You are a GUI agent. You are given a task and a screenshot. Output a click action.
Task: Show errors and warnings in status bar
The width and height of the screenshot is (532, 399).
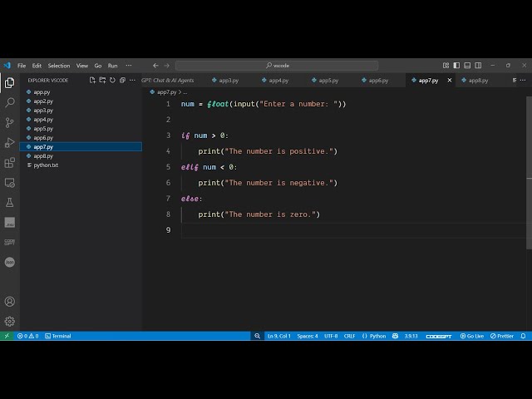[27, 336]
